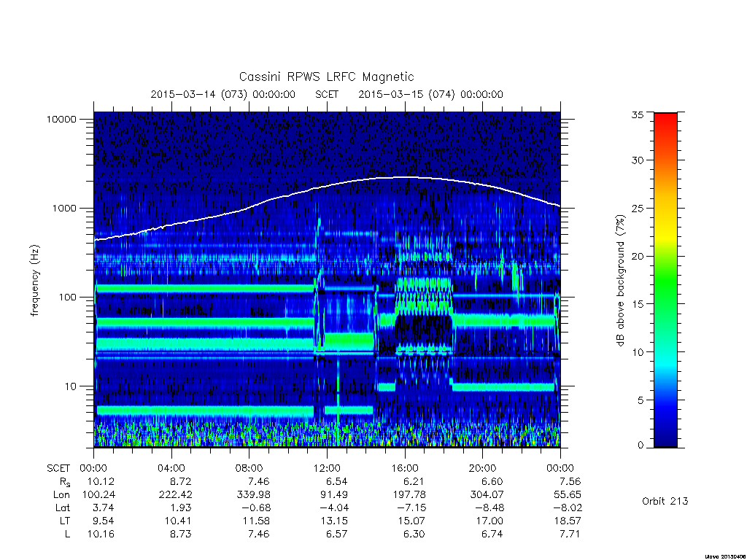Screen dimensions: 747x560
Task: Click the colorbar tick label 35
Action: 637,114
